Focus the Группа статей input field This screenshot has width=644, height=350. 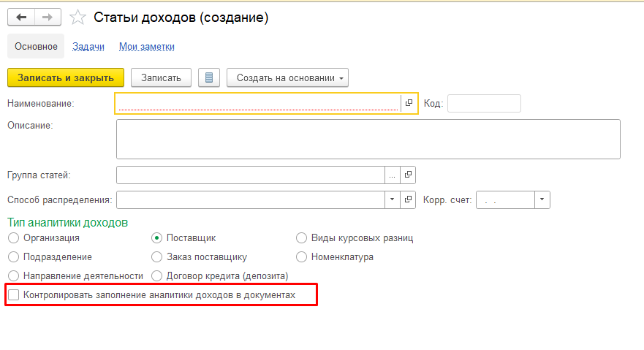pyautogui.click(x=251, y=175)
